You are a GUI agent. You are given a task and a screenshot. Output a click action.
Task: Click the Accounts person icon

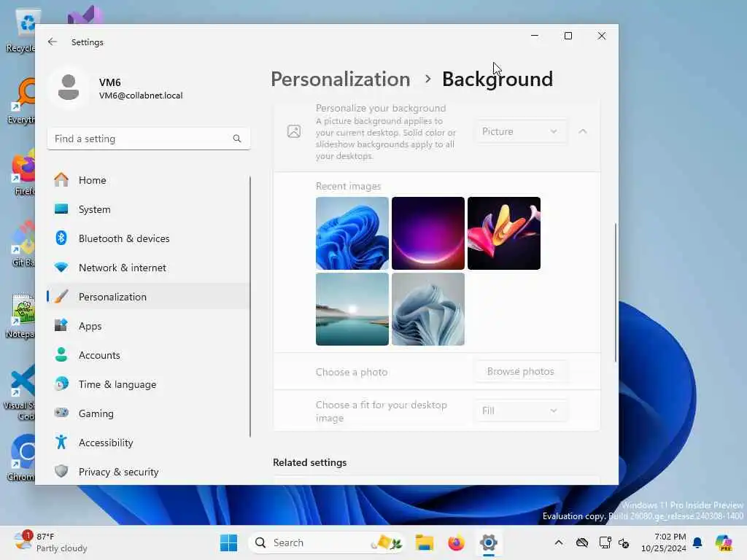[61, 355]
